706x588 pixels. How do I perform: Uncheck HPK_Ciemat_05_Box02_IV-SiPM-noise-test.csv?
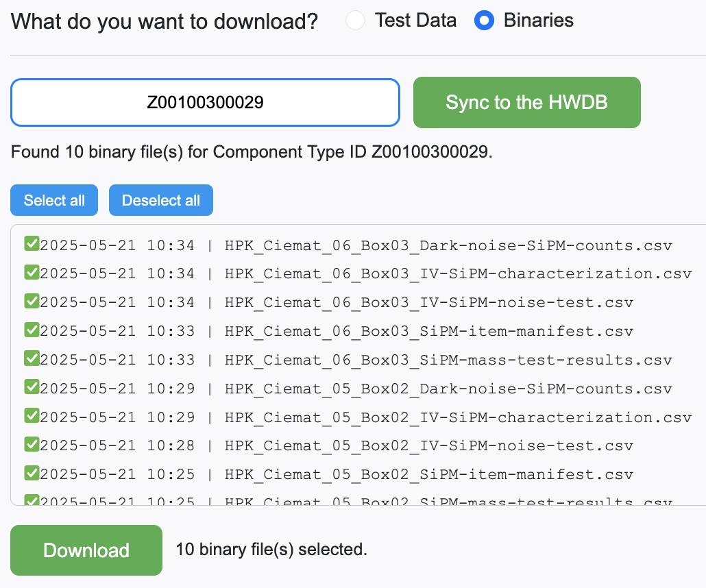click(x=32, y=445)
